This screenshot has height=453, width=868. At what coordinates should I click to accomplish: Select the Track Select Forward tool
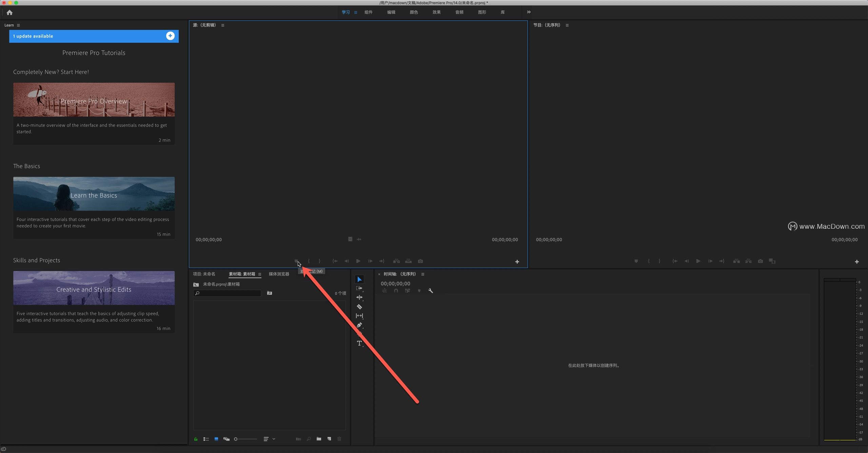pos(359,288)
